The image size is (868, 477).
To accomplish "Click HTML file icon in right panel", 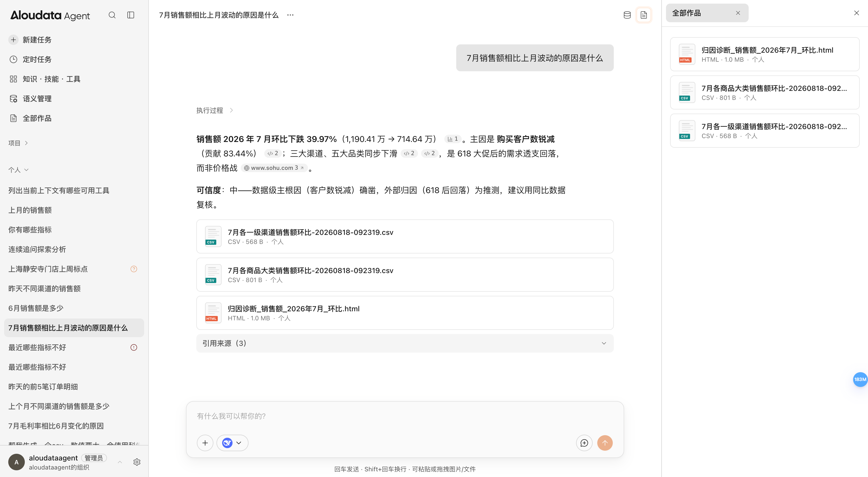I will pos(687,54).
